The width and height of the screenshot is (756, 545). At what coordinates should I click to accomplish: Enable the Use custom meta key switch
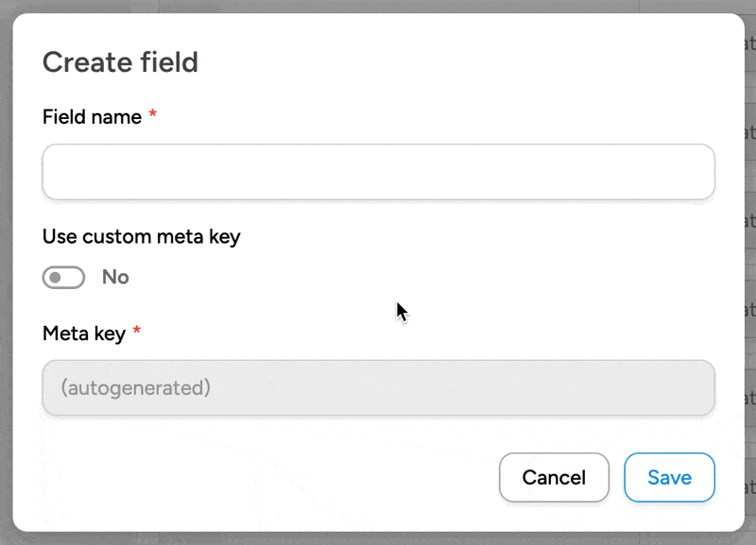(x=64, y=278)
